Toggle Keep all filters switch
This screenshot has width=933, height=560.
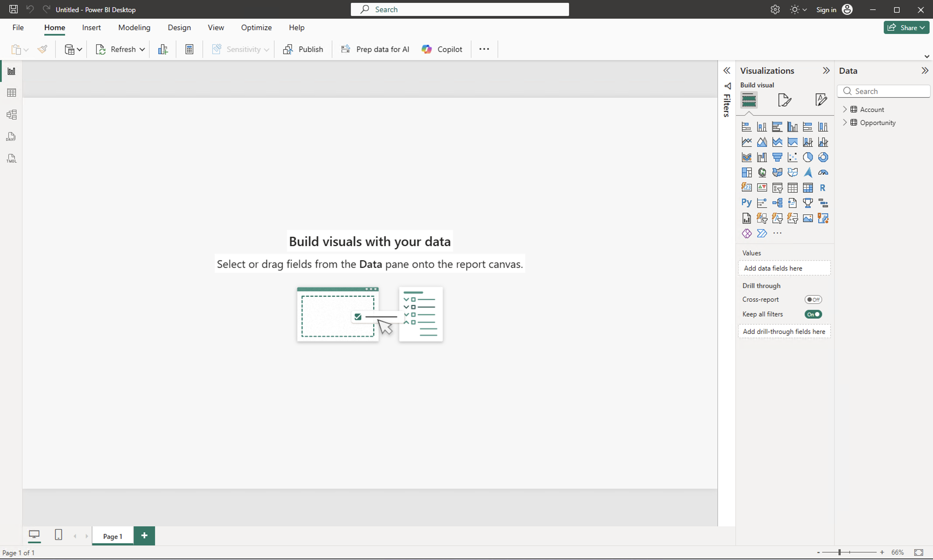point(813,314)
